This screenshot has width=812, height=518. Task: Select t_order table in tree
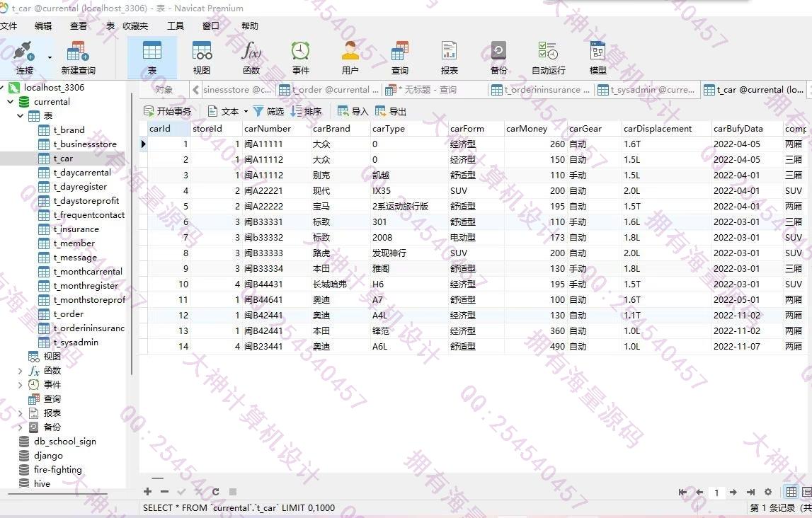point(69,313)
